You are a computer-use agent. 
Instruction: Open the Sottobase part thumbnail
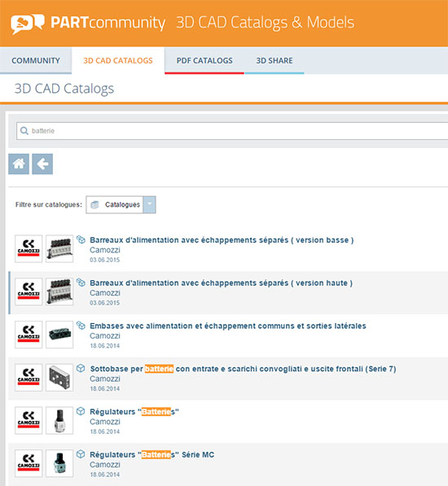tap(59, 378)
